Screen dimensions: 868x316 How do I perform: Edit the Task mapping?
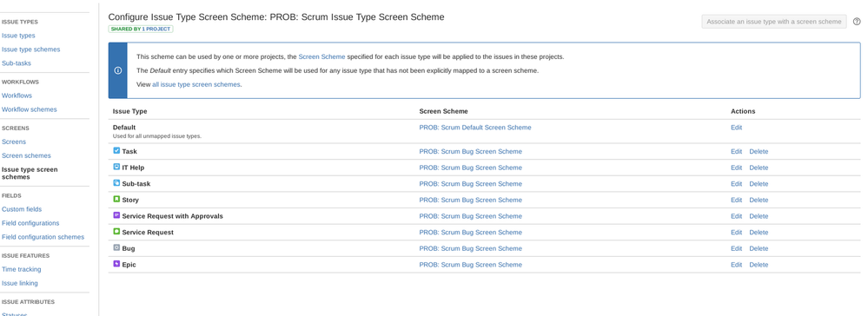pyautogui.click(x=736, y=151)
